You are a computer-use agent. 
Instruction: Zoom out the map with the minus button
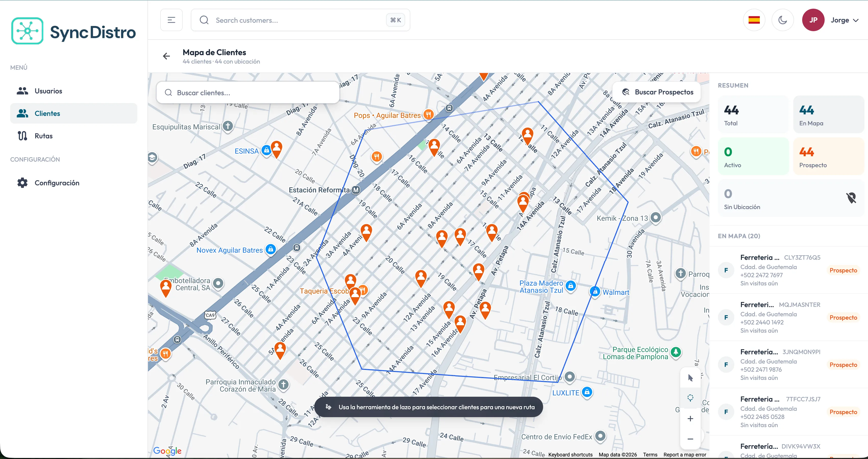[x=690, y=439]
